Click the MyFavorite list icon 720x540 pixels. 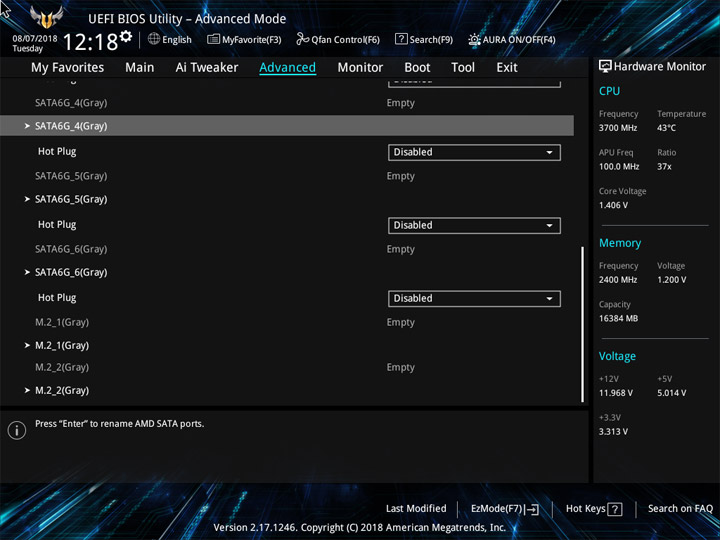213,39
